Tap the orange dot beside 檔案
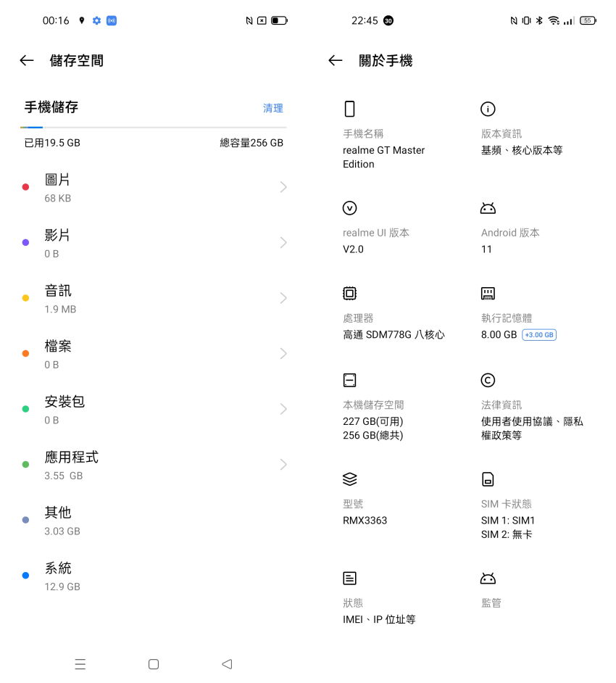The height and width of the screenshot is (683, 616). coord(25,353)
